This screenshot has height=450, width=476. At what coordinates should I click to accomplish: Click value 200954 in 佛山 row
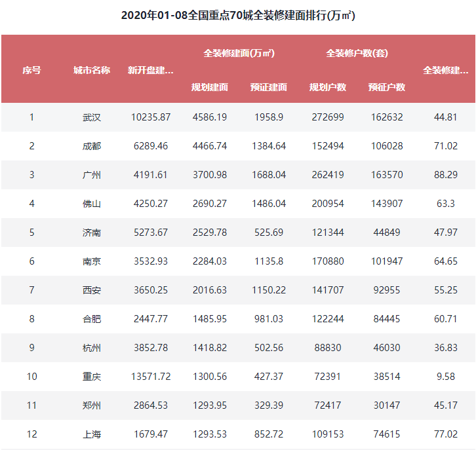pyautogui.click(x=328, y=204)
